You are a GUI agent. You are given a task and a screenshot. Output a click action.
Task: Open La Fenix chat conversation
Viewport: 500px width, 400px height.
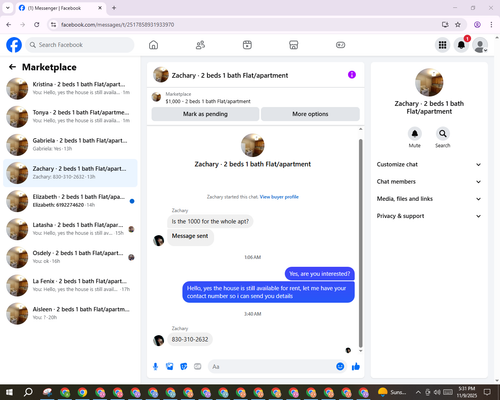tap(70, 285)
